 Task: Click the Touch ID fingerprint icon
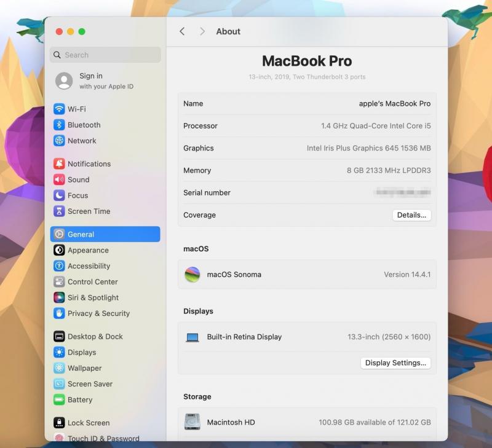point(59,437)
